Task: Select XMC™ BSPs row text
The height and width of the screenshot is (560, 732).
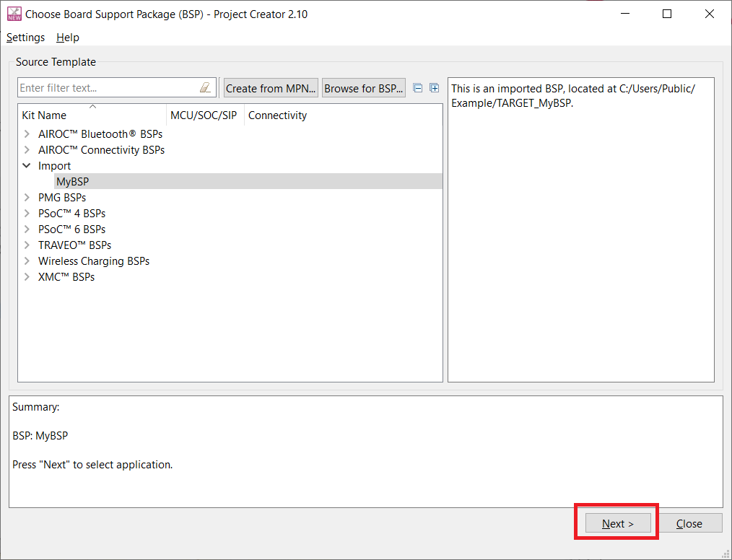Action: point(66,276)
